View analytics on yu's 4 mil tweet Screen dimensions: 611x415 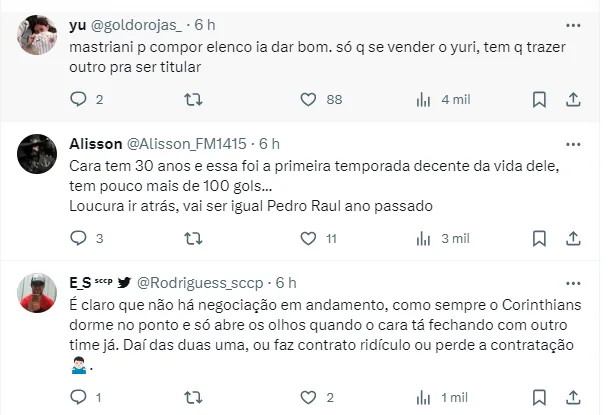pos(424,99)
